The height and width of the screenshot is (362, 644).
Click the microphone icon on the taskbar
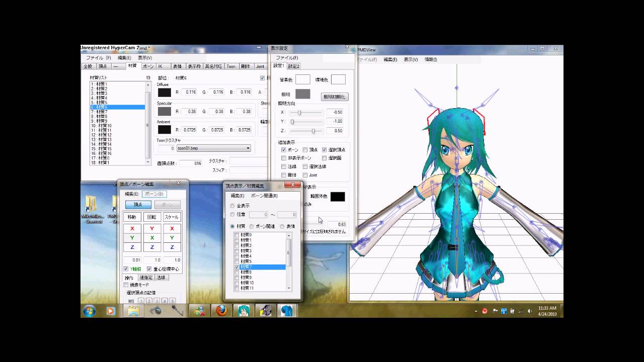[177, 311]
